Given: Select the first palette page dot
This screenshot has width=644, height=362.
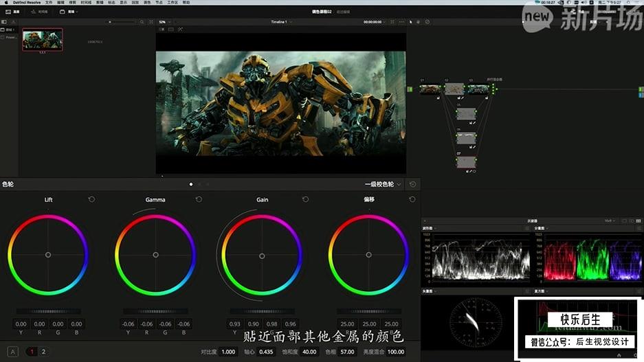Looking at the screenshot, I should (191, 184).
